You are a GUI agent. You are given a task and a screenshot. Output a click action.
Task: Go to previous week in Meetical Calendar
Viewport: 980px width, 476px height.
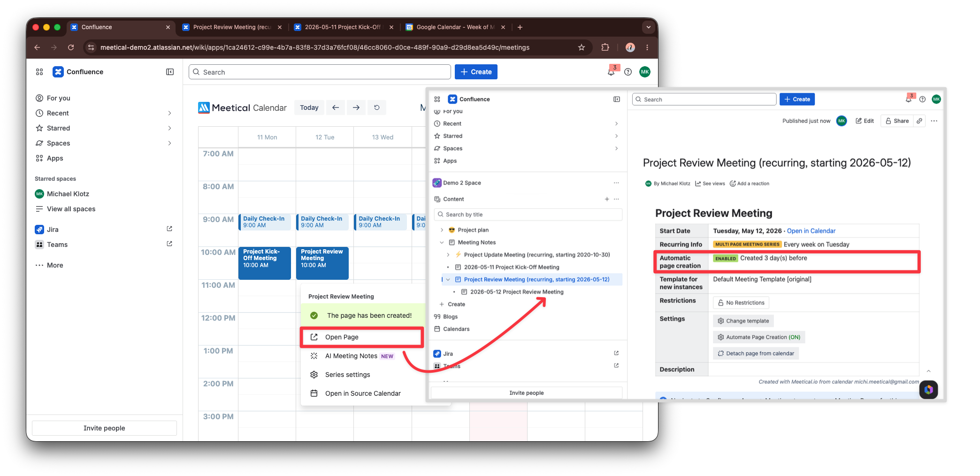[x=336, y=107]
